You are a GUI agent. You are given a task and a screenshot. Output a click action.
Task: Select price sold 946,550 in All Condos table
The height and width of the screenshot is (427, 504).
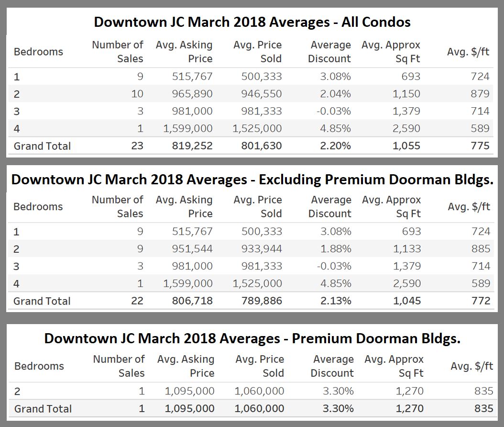click(262, 94)
